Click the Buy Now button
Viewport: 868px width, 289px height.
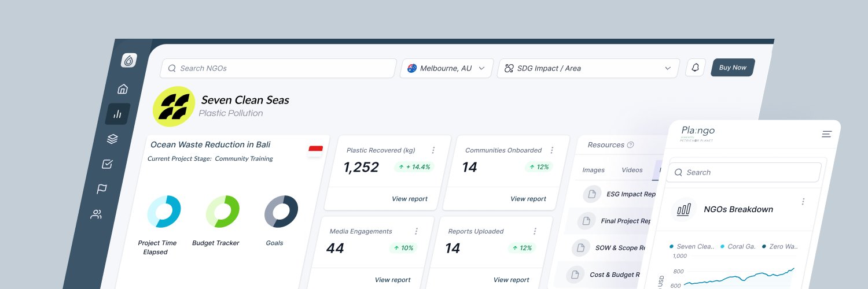click(733, 68)
